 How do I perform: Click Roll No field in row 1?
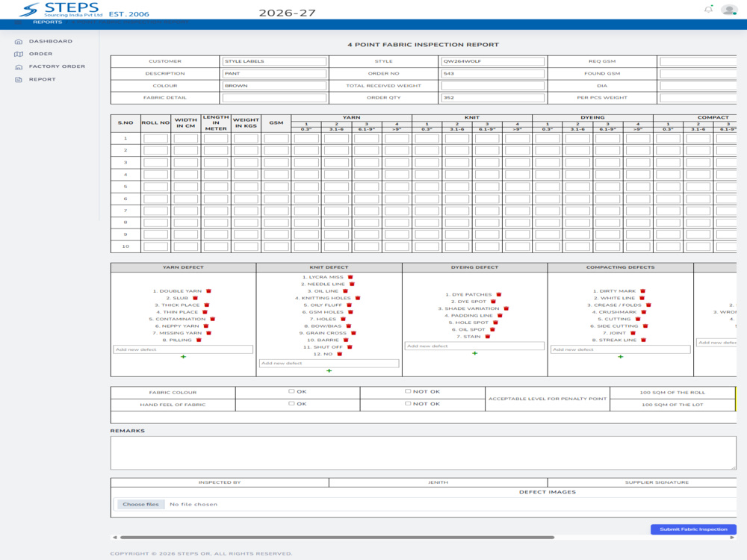click(x=156, y=139)
